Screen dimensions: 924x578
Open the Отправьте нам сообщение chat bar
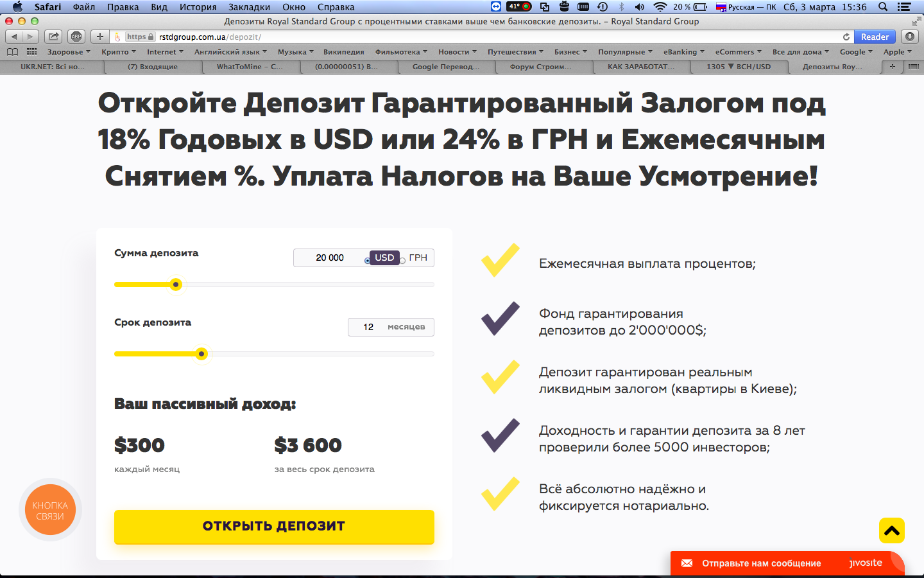[761, 563]
